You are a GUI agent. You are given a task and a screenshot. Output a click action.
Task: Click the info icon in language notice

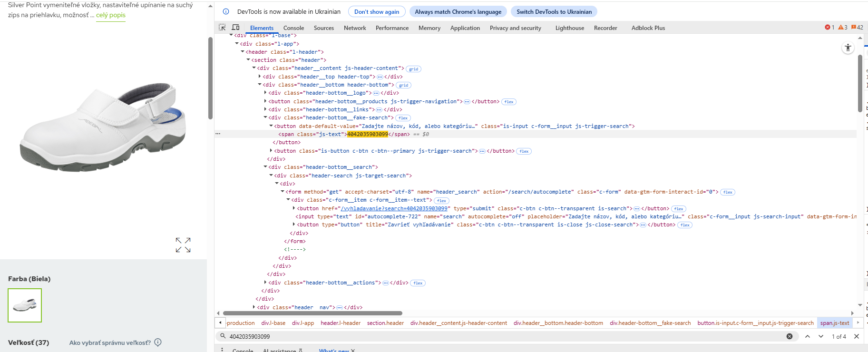(x=226, y=11)
